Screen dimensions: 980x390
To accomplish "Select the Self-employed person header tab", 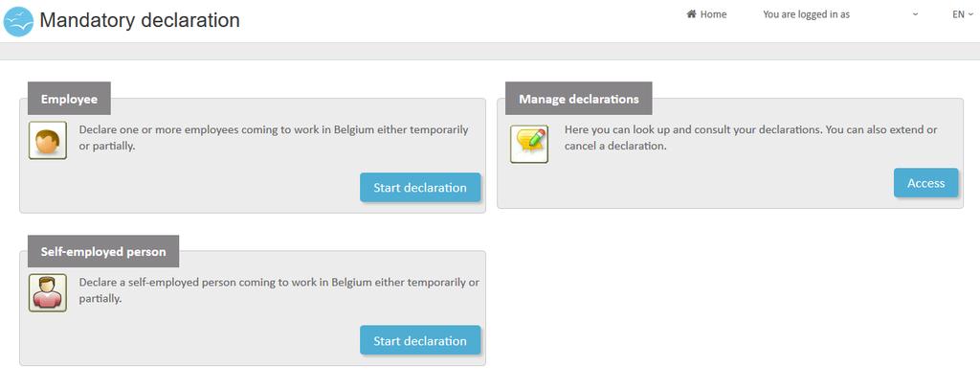I will [x=103, y=252].
